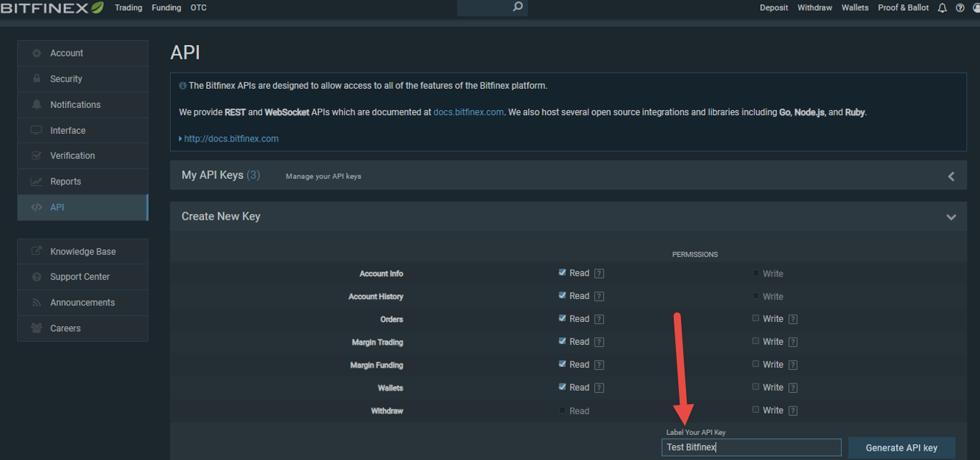Click the help icon next to Orders Write

[x=793, y=319]
